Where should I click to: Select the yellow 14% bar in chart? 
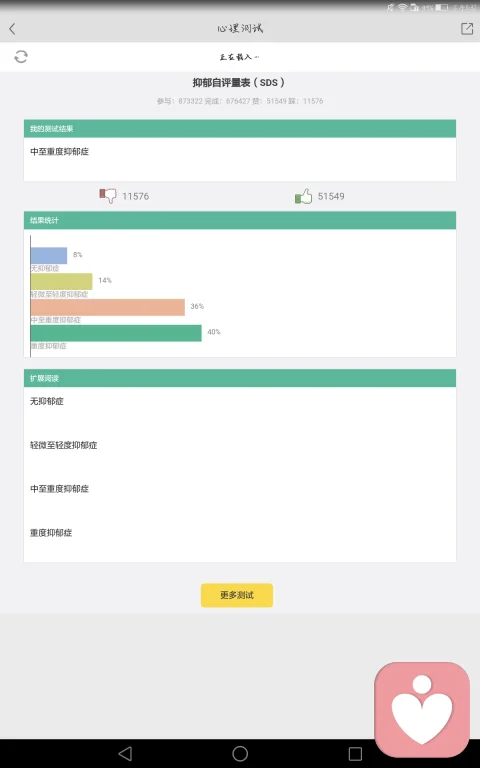(61, 282)
